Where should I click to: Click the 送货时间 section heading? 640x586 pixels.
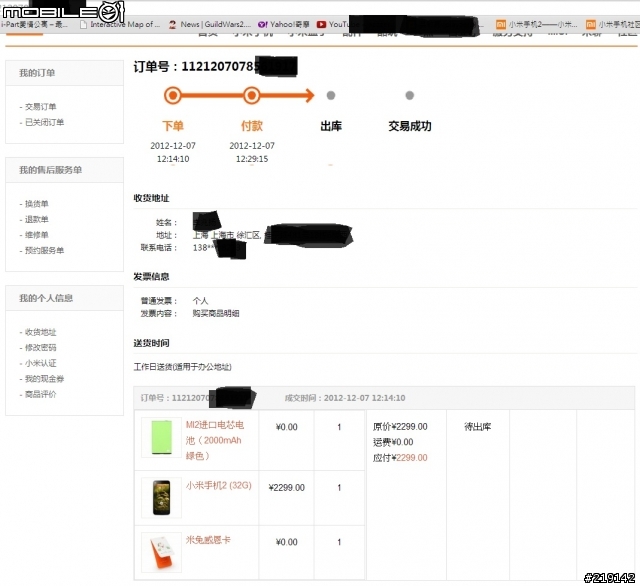pos(151,343)
